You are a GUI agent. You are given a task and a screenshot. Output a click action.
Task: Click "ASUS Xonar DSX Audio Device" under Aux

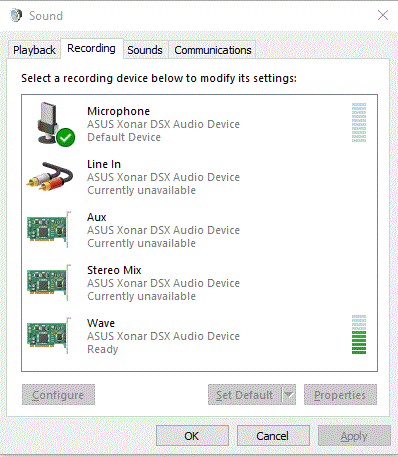point(163,230)
